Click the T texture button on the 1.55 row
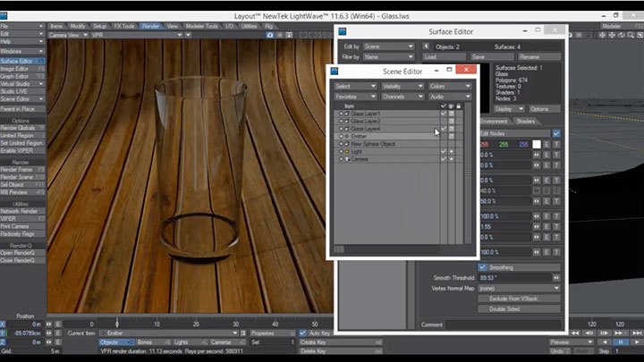Viewport: 644px width, 362px height. (x=556, y=226)
